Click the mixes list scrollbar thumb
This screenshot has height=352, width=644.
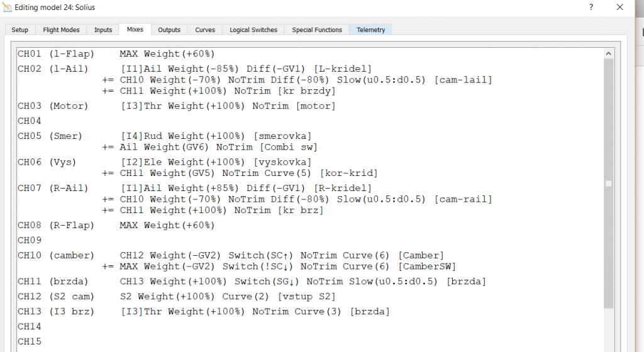click(x=608, y=184)
